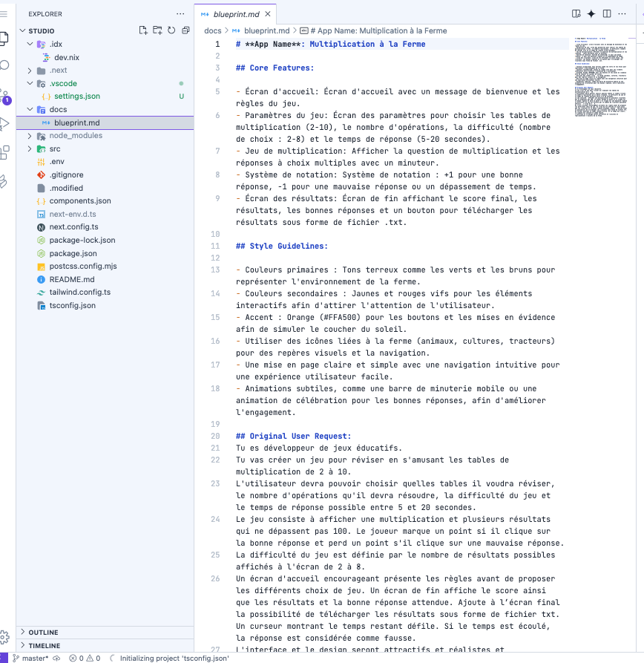The height and width of the screenshot is (663, 644).
Task: Expand the TIMELINE section
Action: tap(45, 646)
